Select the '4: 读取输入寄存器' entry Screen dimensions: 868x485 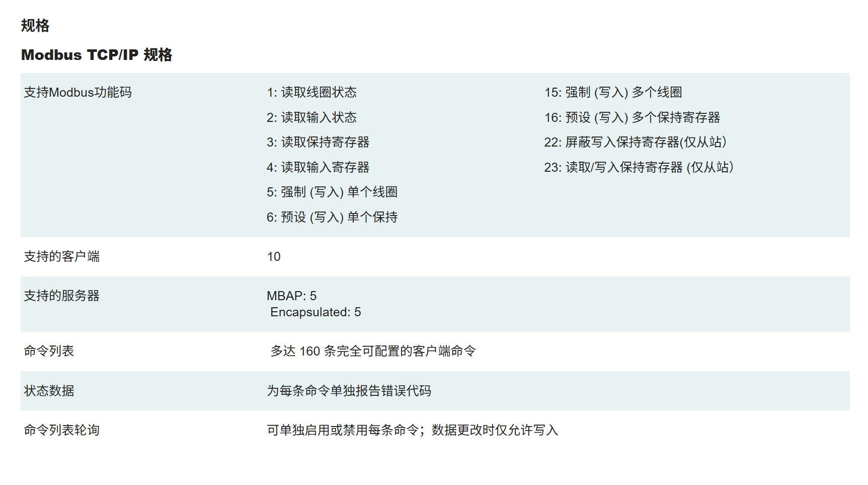(x=318, y=168)
